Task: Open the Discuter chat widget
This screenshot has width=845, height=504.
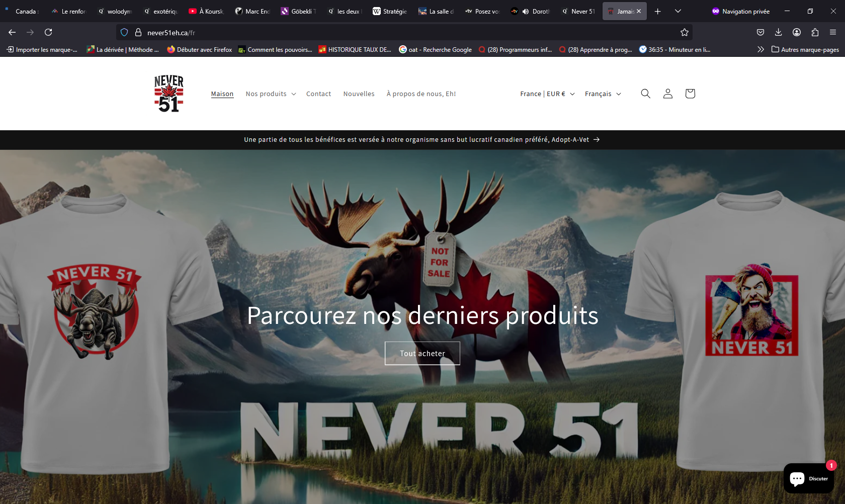Action: click(809, 478)
